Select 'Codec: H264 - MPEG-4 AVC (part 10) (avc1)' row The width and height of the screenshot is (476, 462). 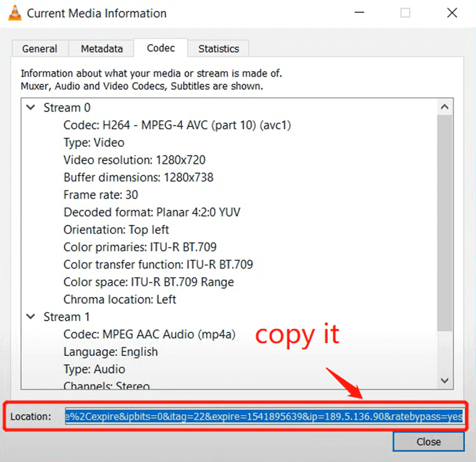177,125
